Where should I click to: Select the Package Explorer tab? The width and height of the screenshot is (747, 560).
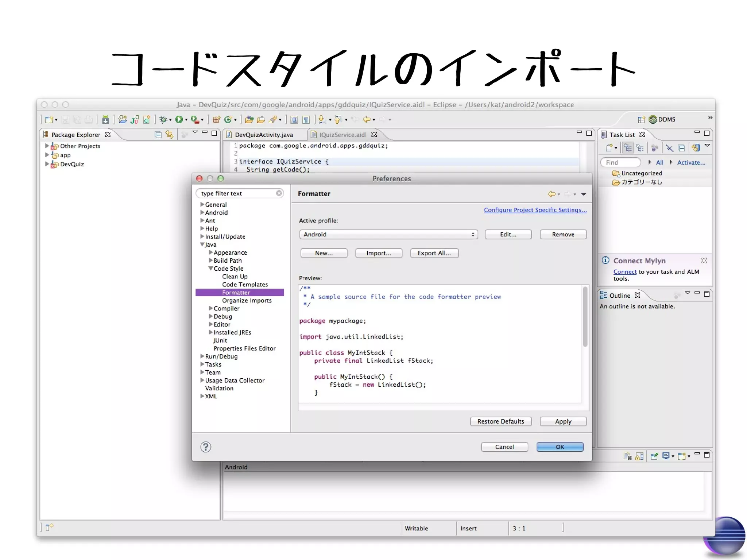coord(76,135)
